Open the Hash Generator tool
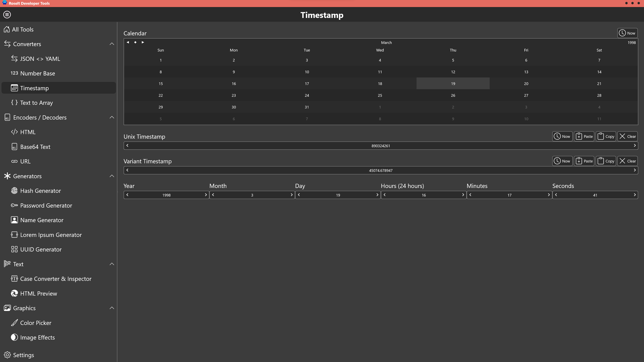 point(40,191)
